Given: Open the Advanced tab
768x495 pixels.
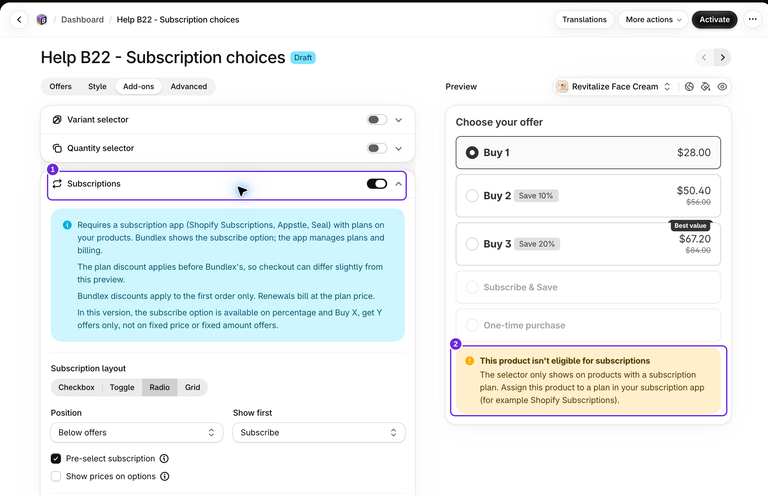Looking at the screenshot, I should tap(189, 87).
